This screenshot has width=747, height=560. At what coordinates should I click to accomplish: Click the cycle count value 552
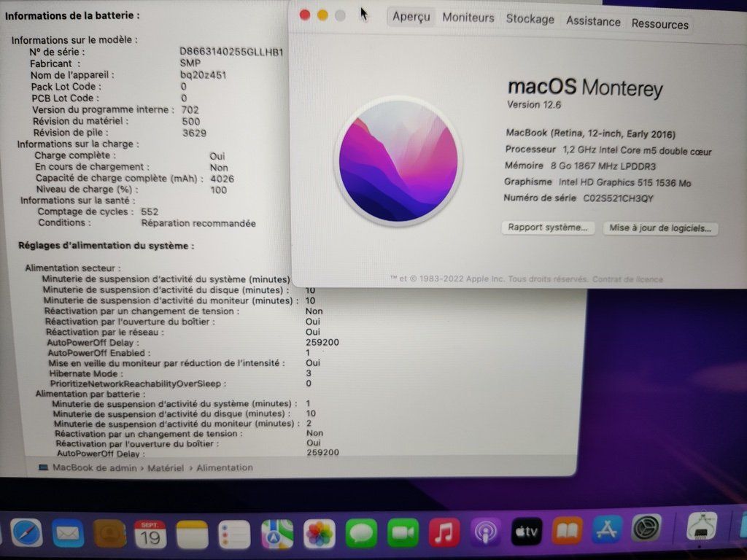click(x=150, y=212)
